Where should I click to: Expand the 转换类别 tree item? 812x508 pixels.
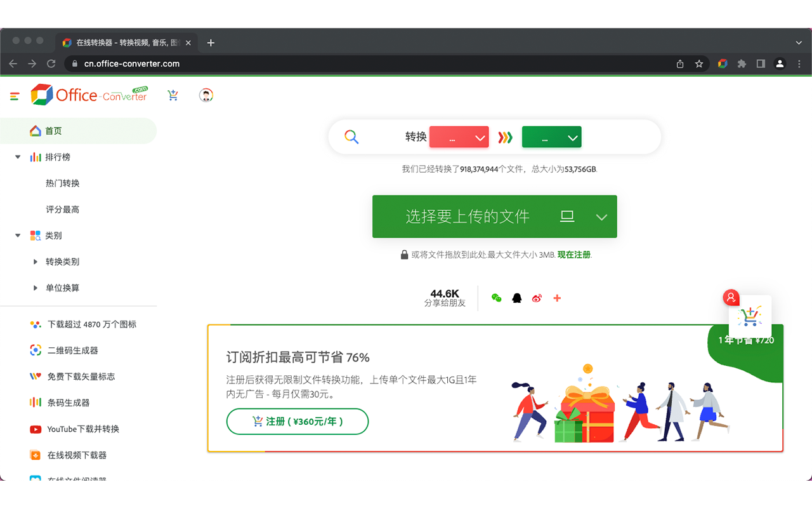64,262
